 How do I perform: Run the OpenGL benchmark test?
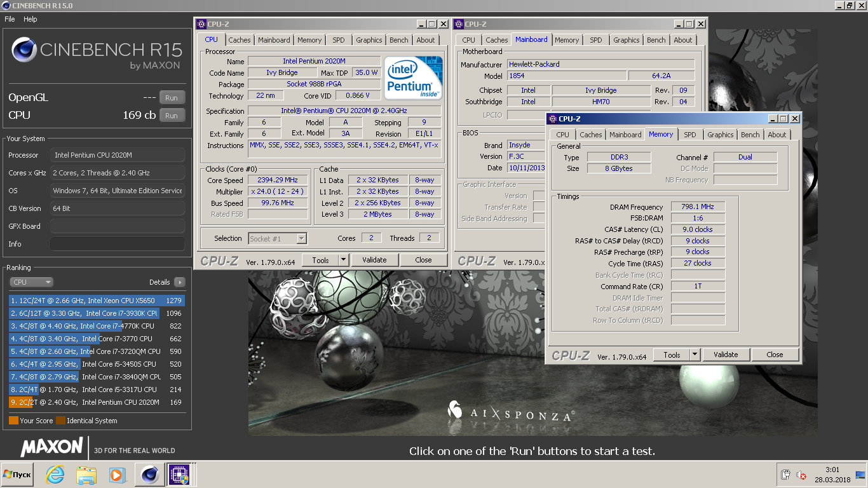(172, 98)
